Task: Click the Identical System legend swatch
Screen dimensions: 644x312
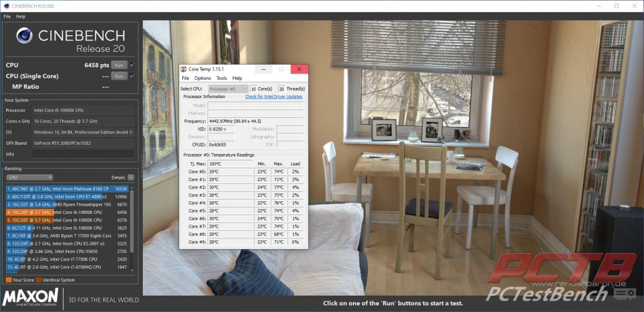Action: 38,280
